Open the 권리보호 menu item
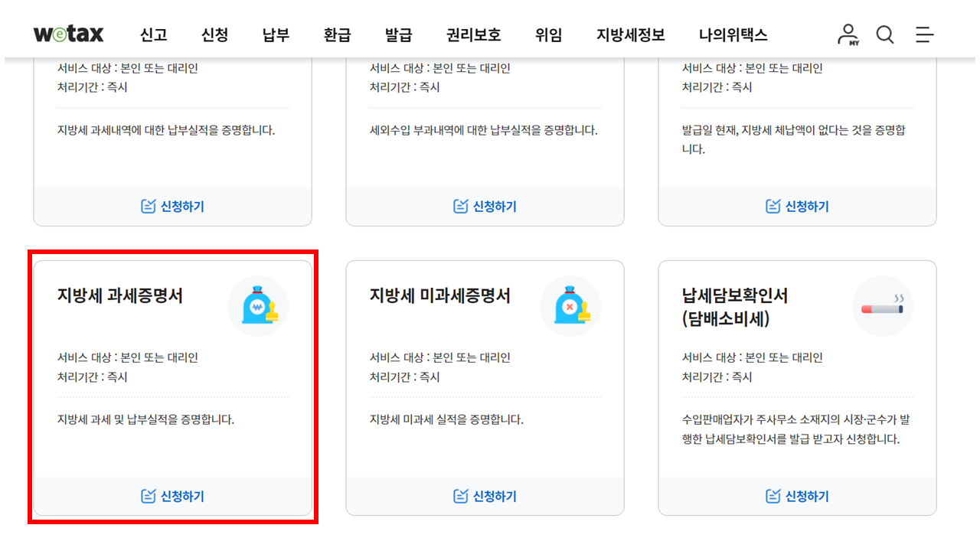 tap(472, 34)
